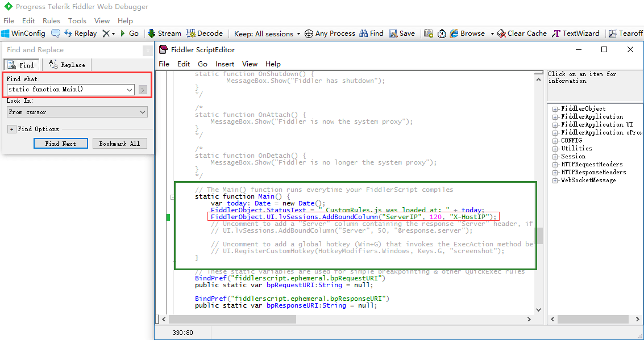Click the Find what input field
This screenshot has width=644, height=340.
67,90
